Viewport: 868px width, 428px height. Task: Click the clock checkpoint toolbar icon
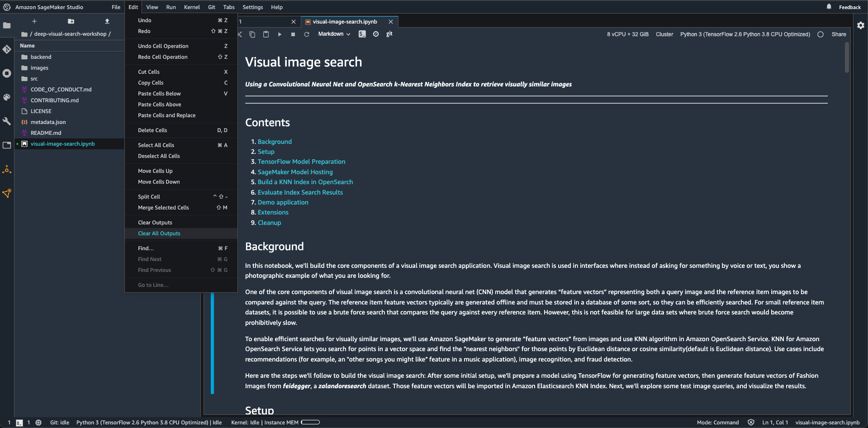coord(376,34)
